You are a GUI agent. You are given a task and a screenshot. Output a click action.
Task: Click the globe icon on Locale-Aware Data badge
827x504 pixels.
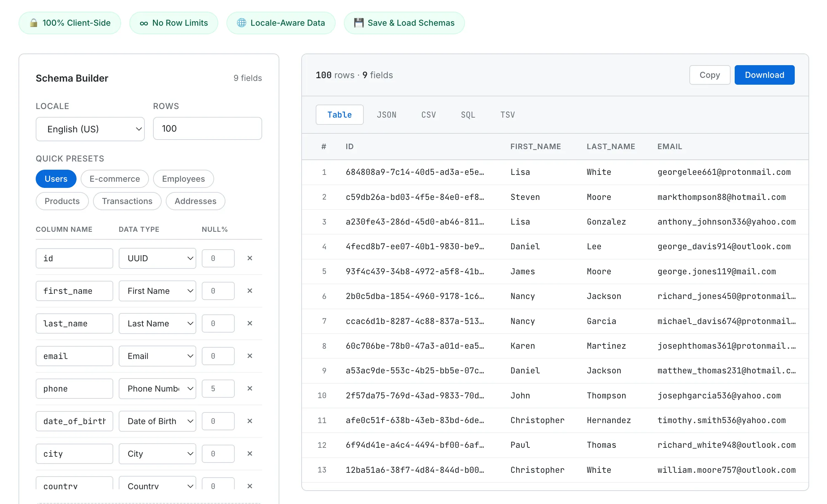(x=241, y=23)
